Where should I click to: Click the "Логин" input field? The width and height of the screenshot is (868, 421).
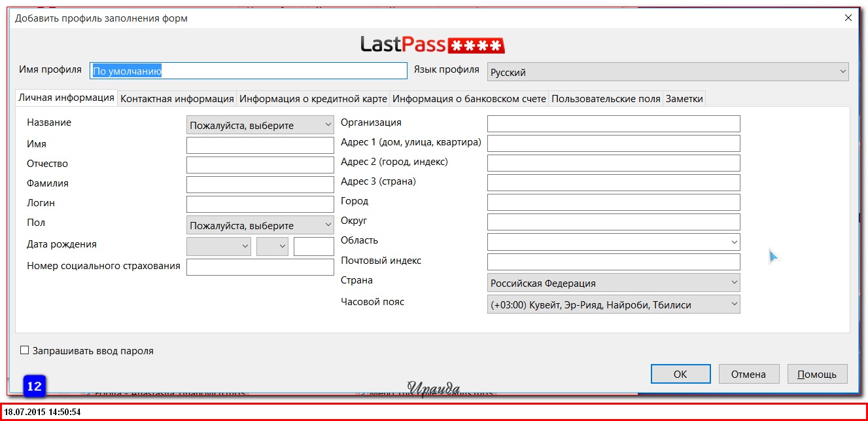coord(260,204)
